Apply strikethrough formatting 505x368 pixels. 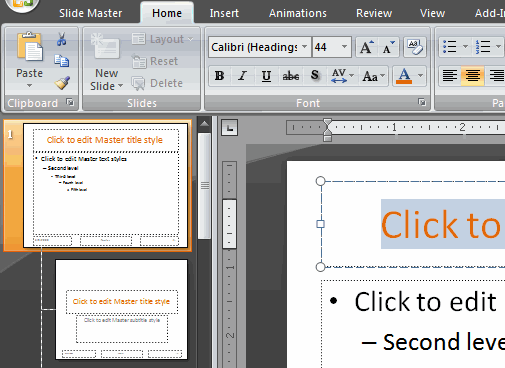pos(291,76)
